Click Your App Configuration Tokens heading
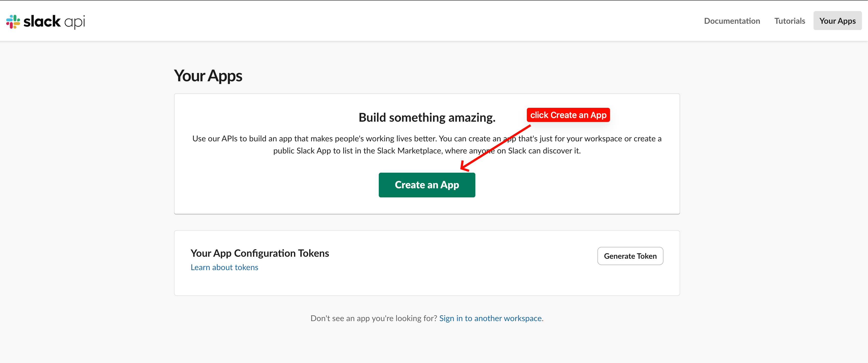This screenshot has width=868, height=363. (259, 253)
